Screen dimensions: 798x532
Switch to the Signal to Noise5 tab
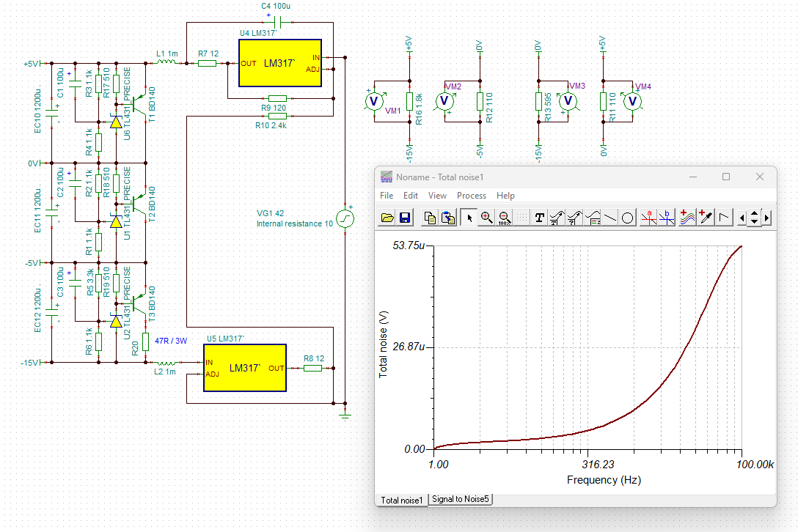[461, 499]
